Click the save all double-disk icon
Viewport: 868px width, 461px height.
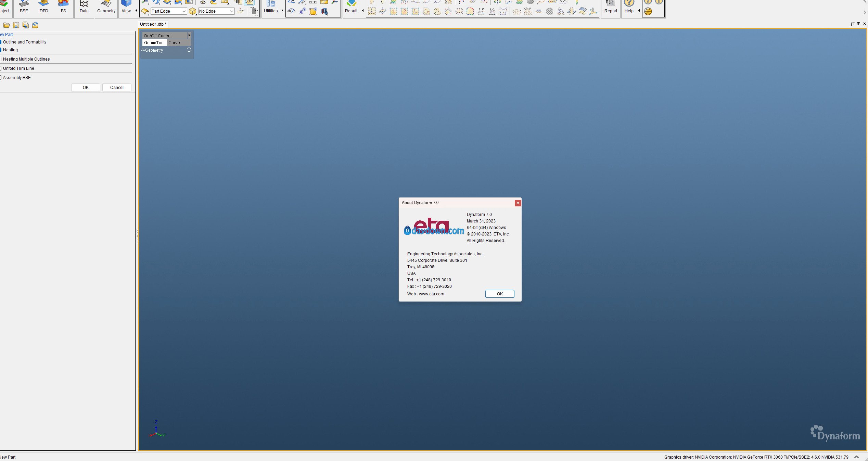point(26,25)
